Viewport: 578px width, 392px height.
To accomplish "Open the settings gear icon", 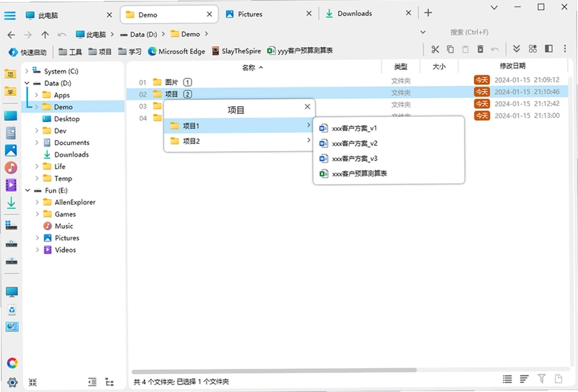I will coord(12,383).
